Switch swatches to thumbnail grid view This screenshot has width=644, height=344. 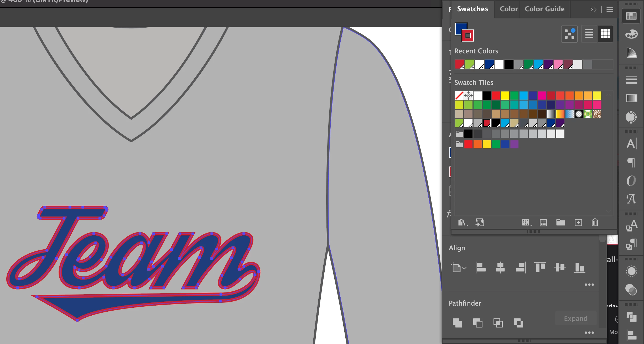[x=605, y=34]
